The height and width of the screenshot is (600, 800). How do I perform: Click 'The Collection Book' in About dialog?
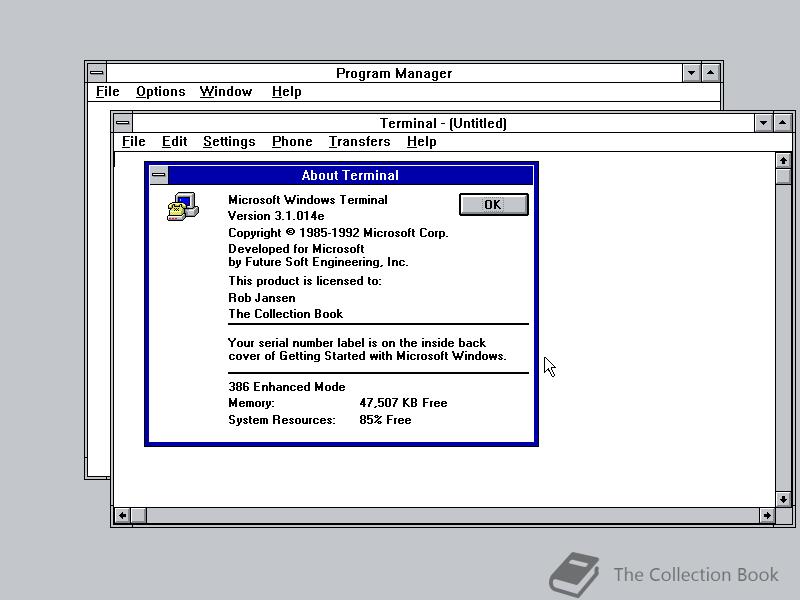[x=285, y=314]
